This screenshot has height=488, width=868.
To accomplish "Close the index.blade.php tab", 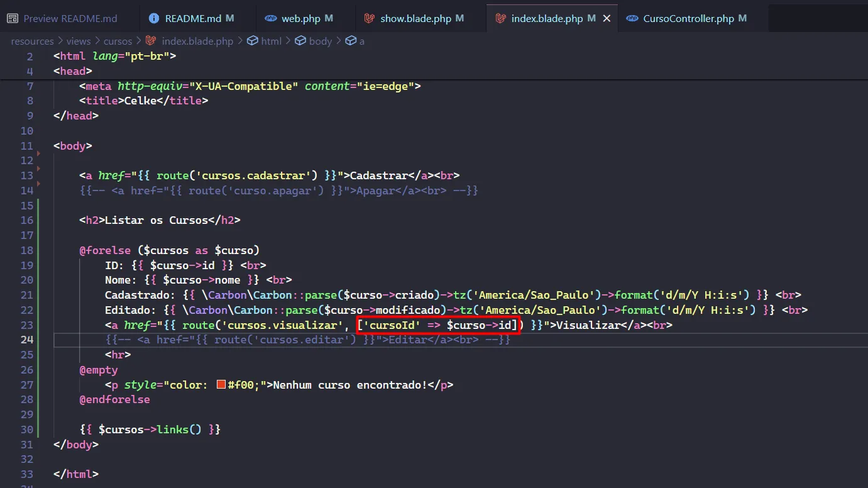I will click(607, 19).
